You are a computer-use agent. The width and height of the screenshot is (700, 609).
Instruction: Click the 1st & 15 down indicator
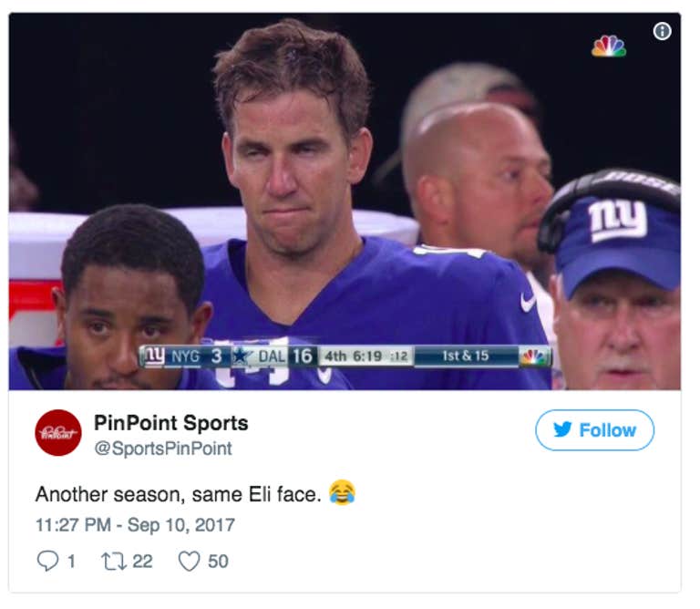466,356
